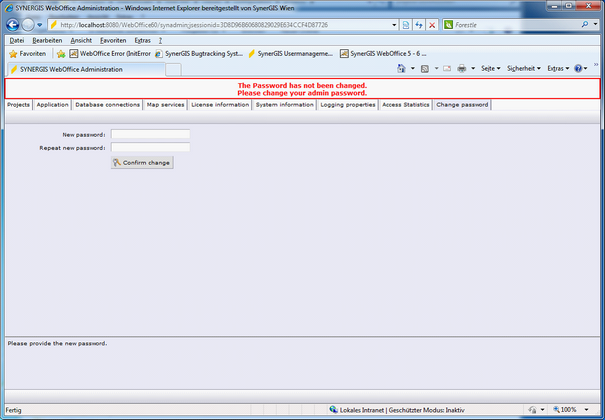Click into the Forestle search box
This screenshot has height=420, width=605.
[516, 25]
